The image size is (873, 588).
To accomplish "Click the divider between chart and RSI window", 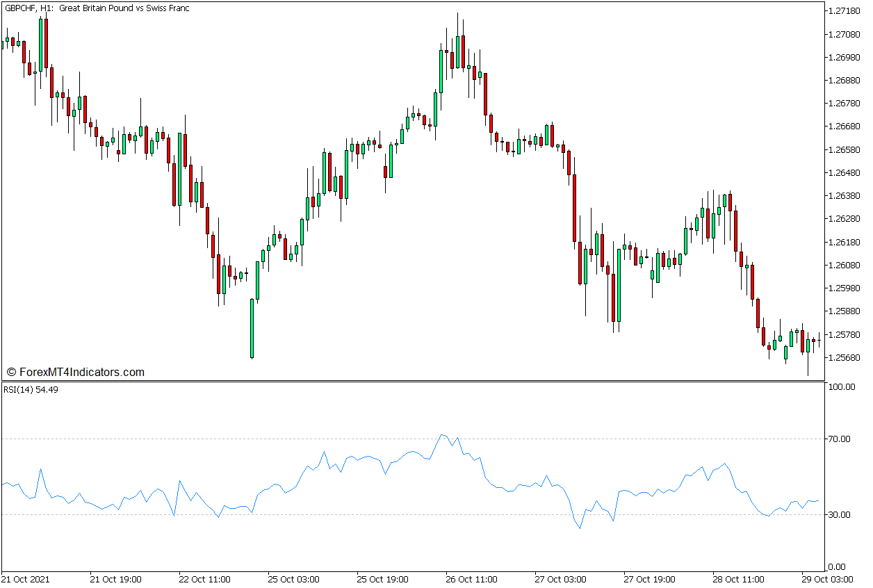I will click(x=417, y=380).
